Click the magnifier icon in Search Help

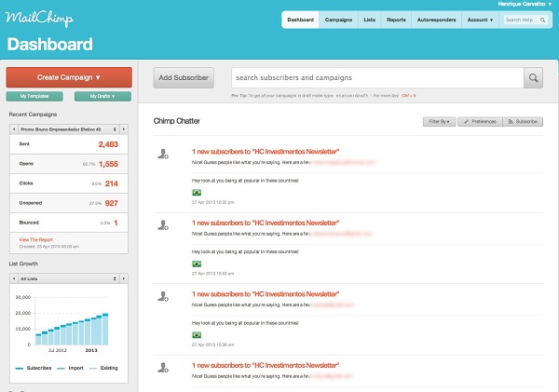542,20
